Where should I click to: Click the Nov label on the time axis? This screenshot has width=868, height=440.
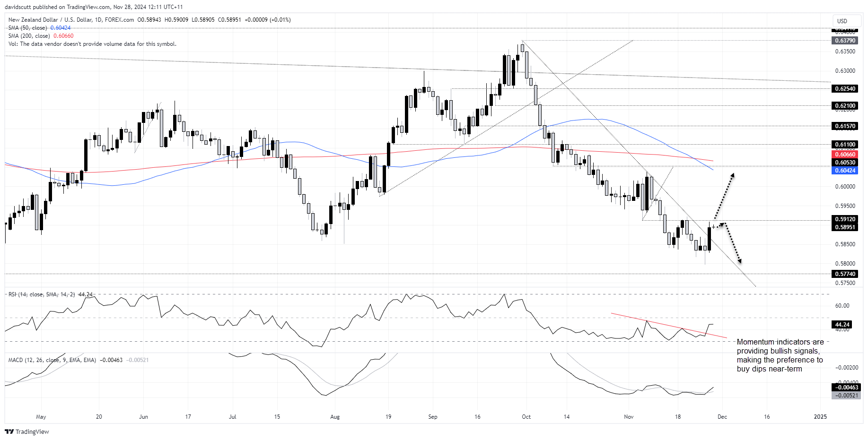(629, 417)
